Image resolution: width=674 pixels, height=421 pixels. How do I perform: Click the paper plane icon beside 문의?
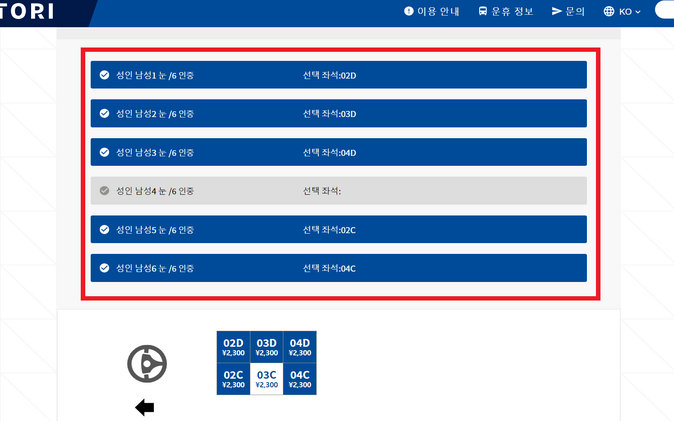(x=557, y=11)
